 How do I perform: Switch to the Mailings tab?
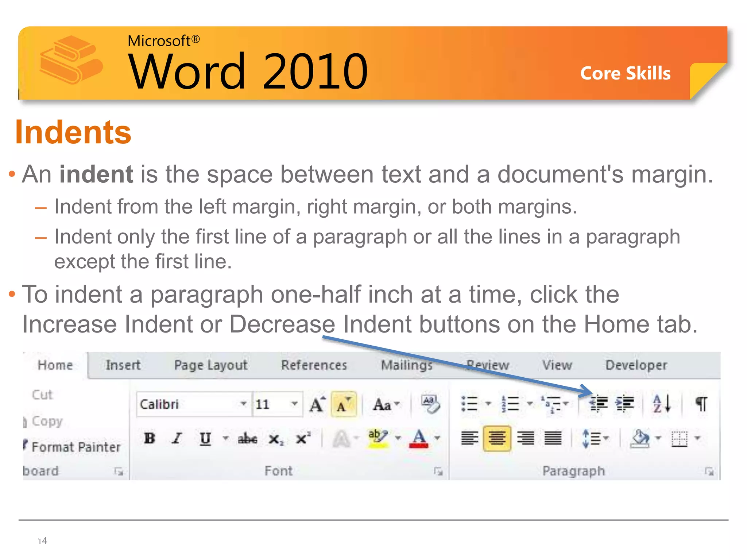point(407,365)
